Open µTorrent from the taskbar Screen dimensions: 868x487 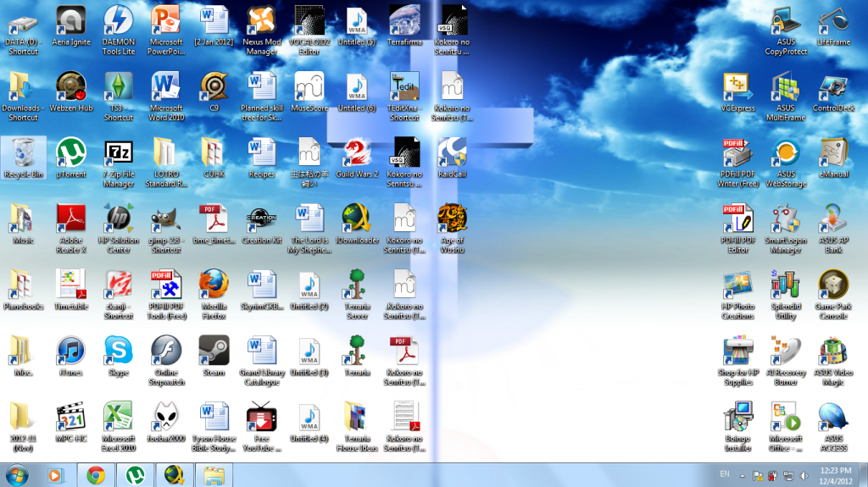coord(135,475)
